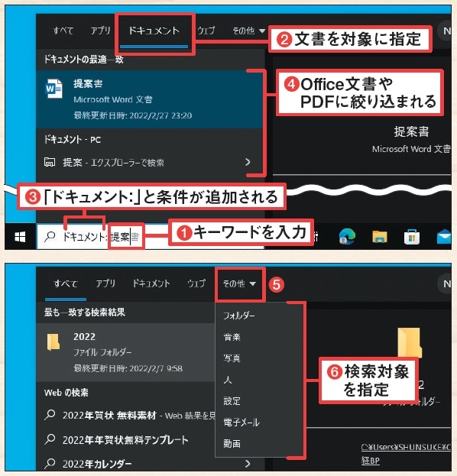
Task: Click the large folder preview icon in lower panel
Action: [410, 342]
